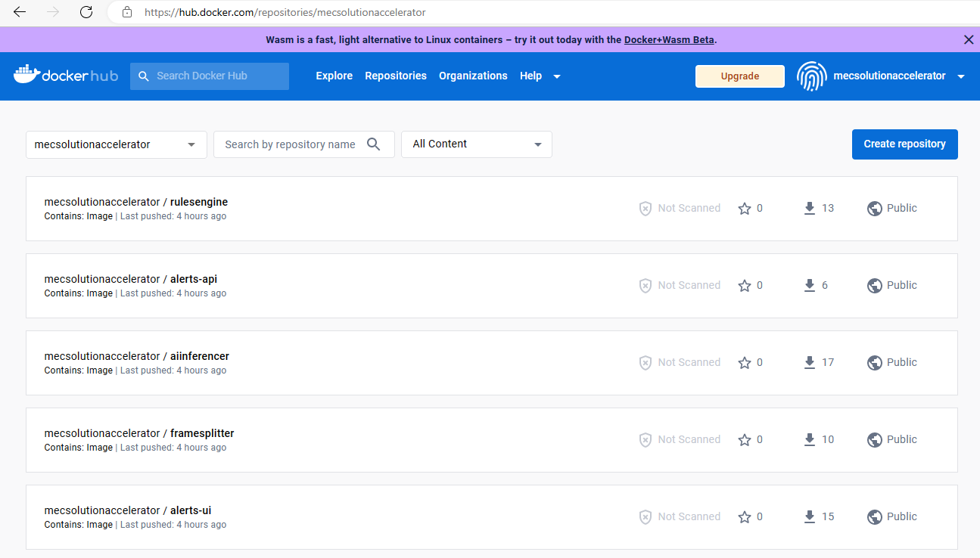980x558 pixels.
Task: Select the Repositories menu item
Action: [395, 76]
